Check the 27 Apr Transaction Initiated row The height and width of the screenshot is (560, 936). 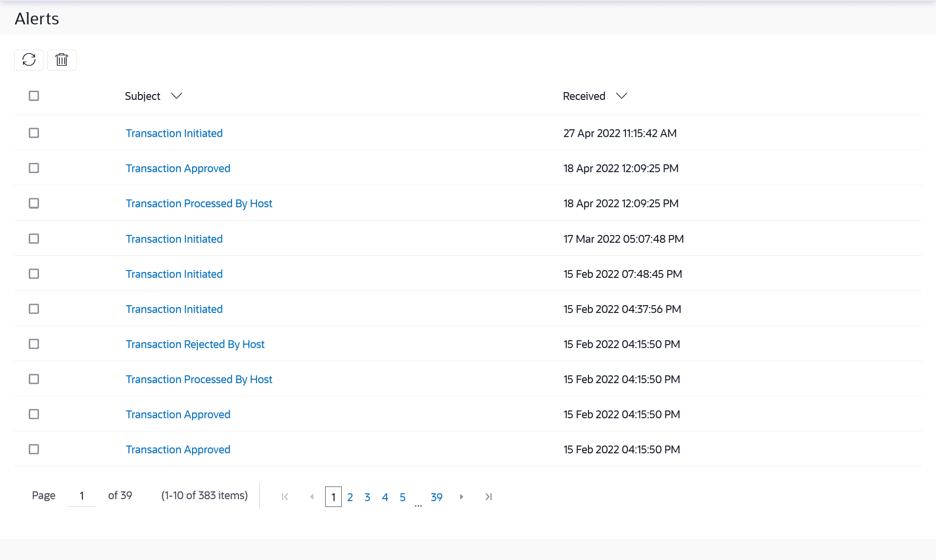(34, 133)
